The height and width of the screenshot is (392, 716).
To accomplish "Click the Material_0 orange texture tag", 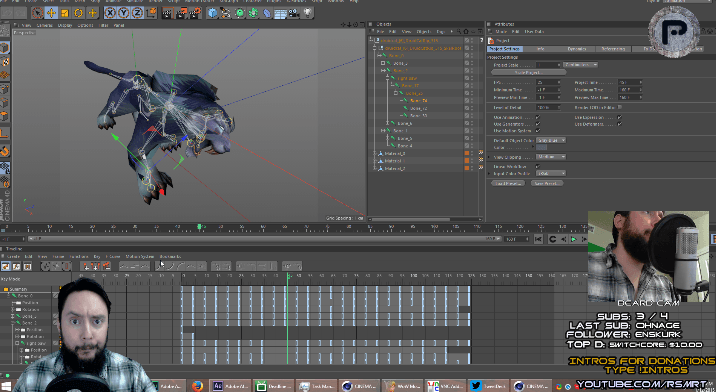I will click(467, 153).
